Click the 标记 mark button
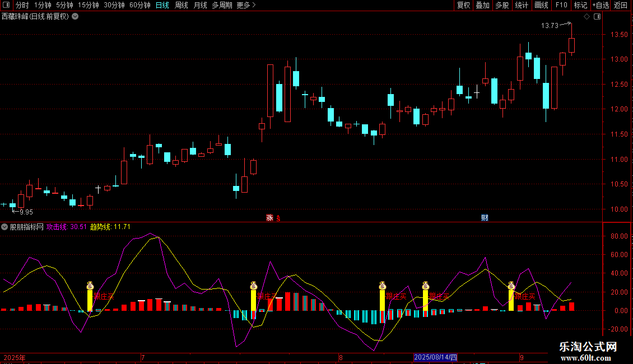Screen dimensions: 633x364 click(x=580, y=5)
